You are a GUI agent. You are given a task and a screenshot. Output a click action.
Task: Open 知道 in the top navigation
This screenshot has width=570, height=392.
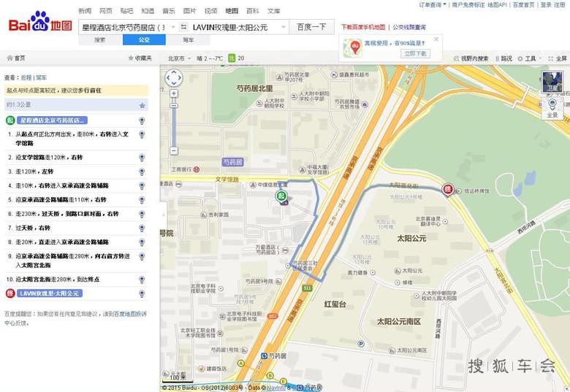[x=148, y=11]
